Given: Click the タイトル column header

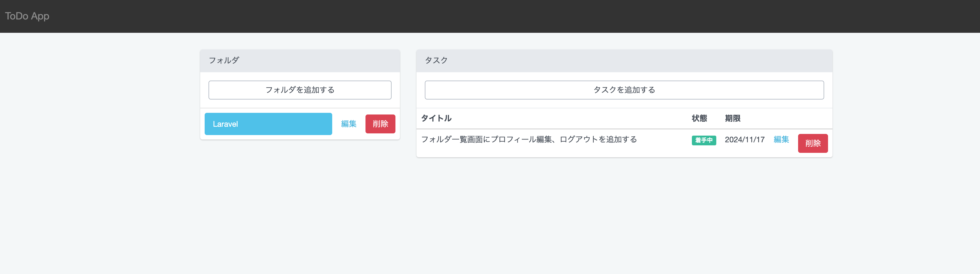Looking at the screenshot, I should tap(436, 118).
